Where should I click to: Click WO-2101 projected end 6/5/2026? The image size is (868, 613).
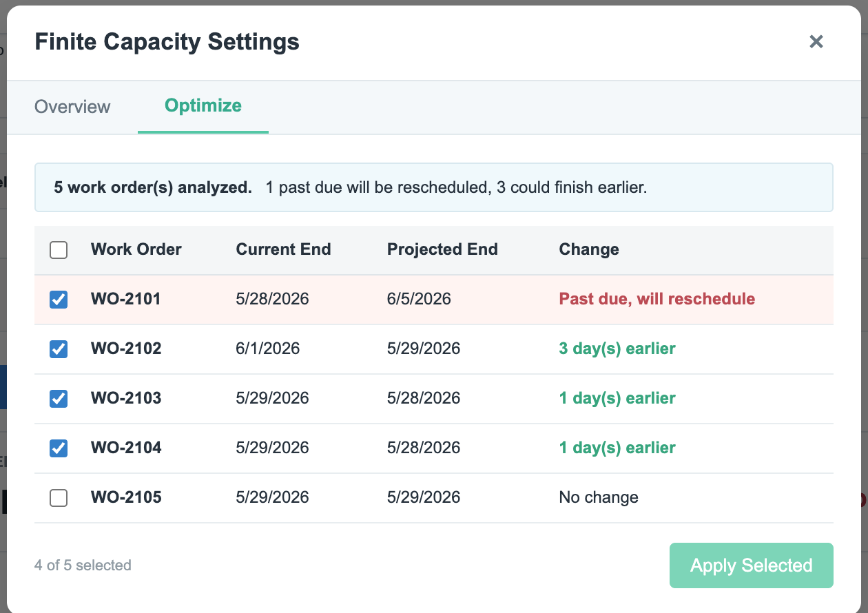tap(419, 299)
